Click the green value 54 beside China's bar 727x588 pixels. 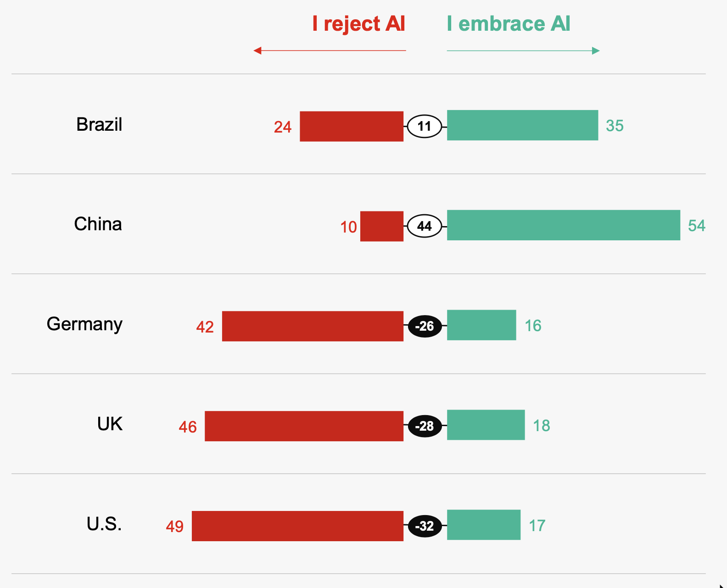tap(696, 226)
